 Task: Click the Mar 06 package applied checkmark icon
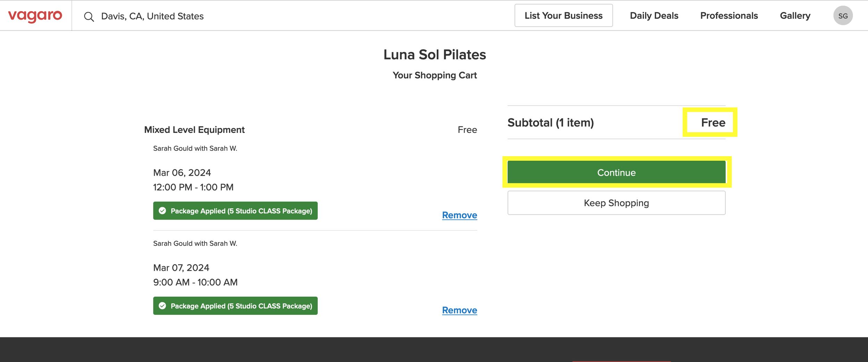click(162, 211)
